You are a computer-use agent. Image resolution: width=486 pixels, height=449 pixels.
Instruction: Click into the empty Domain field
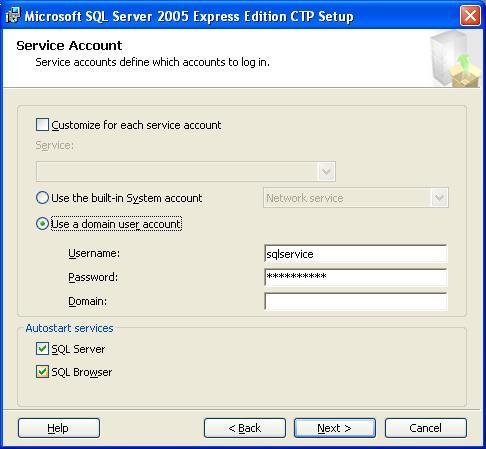355,301
